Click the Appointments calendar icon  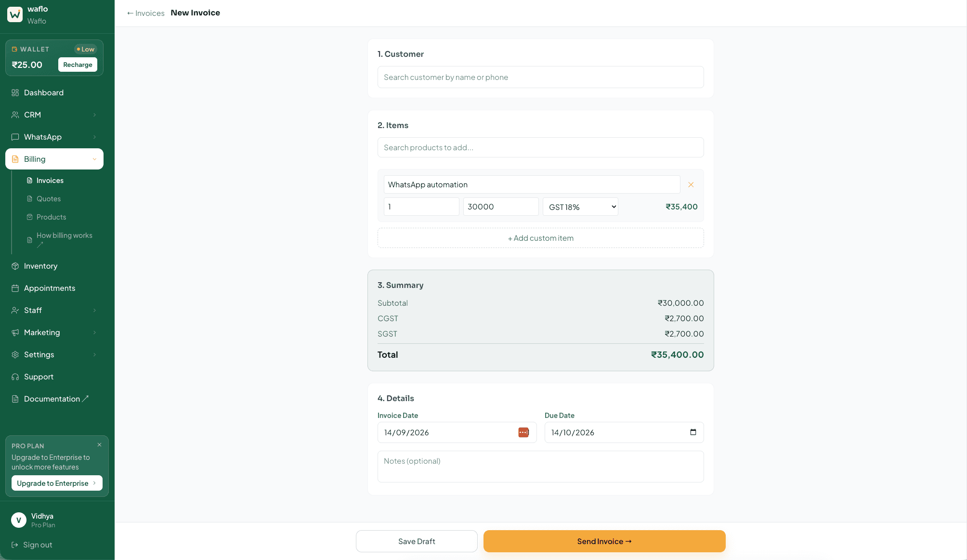pos(15,288)
